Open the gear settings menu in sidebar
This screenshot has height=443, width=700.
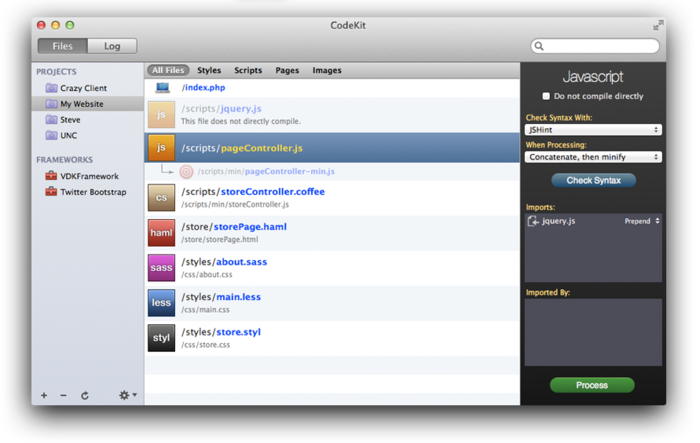[x=127, y=396]
